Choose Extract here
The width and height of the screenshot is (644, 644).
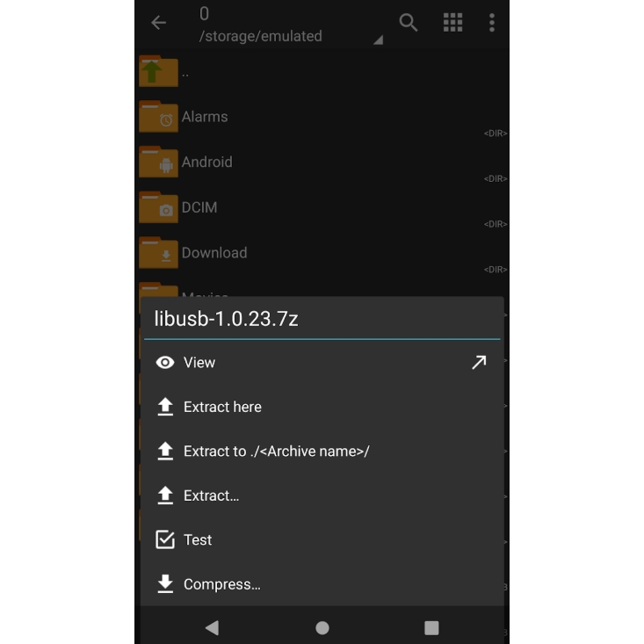tap(322, 407)
